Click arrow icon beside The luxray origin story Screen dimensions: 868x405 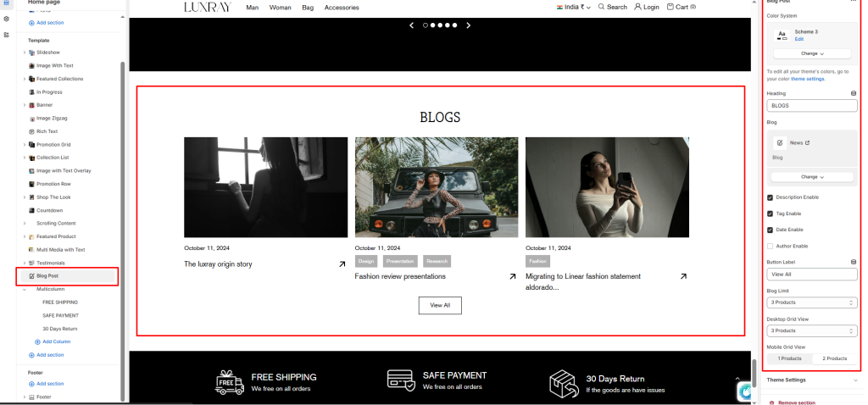(x=342, y=264)
